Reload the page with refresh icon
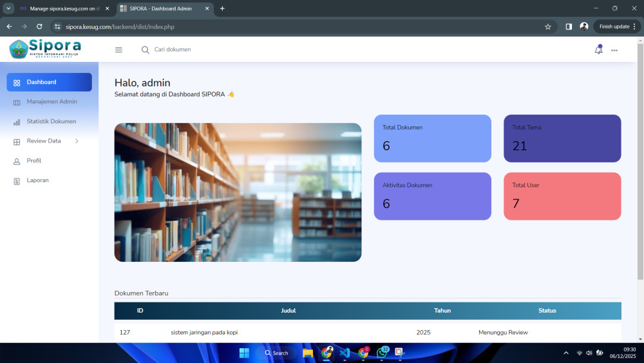The height and width of the screenshot is (363, 644). pos(39,26)
